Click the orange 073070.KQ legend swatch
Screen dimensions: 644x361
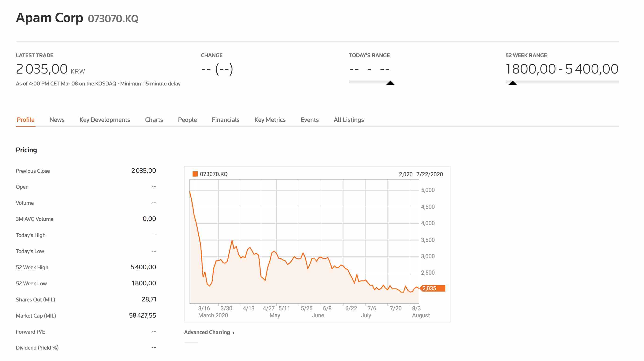(x=195, y=174)
